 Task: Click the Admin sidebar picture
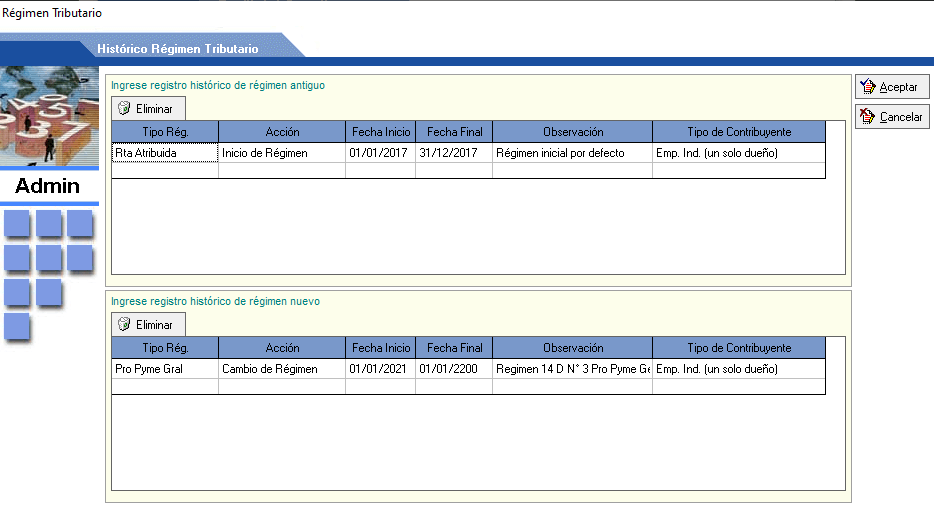coord(49,116)
